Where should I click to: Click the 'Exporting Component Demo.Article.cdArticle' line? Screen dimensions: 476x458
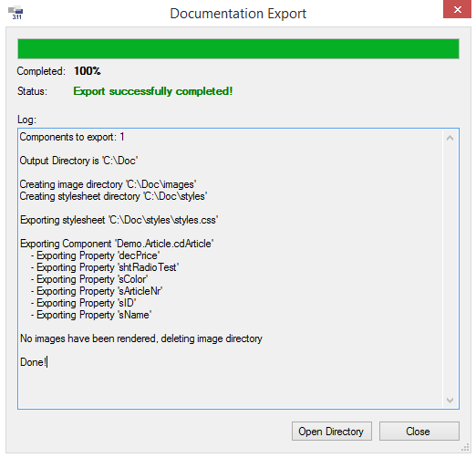pyautogui.click(x=117, y=244)
